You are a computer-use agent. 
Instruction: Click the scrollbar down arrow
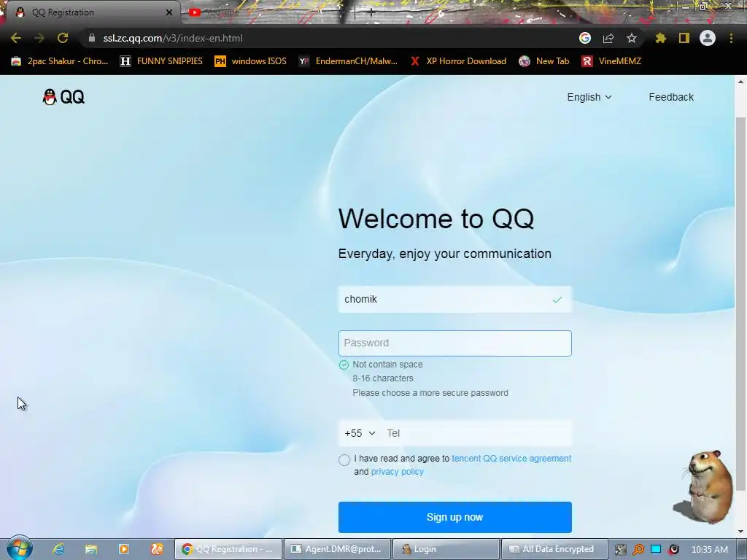pyautogui.click(x=740, y=532)
